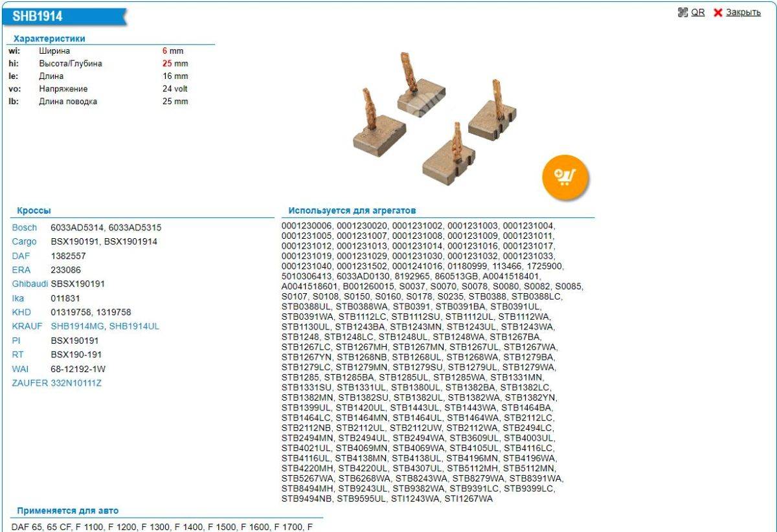Select the KHD brand link

click(21, 312)
